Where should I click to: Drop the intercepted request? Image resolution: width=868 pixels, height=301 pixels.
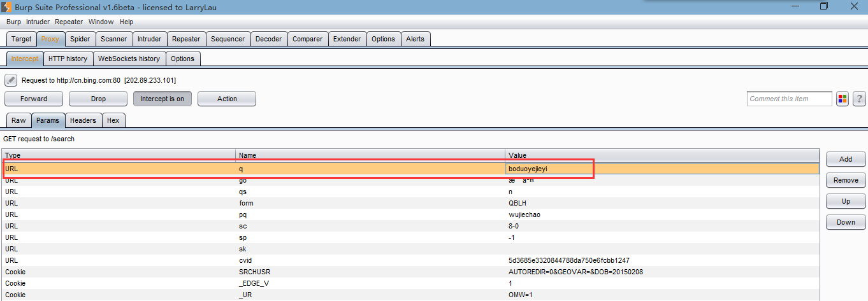click(x=98, y=99)
